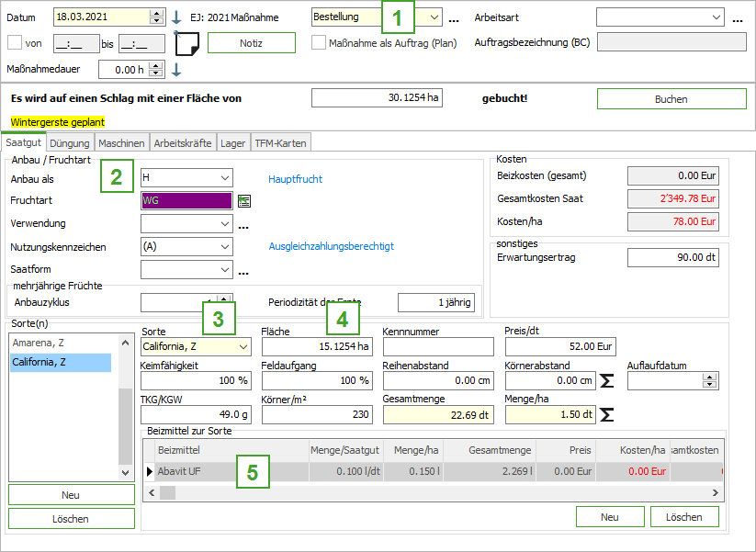
Task: Enable the 'von' time checkbox
Action: [x=14, y=42]
